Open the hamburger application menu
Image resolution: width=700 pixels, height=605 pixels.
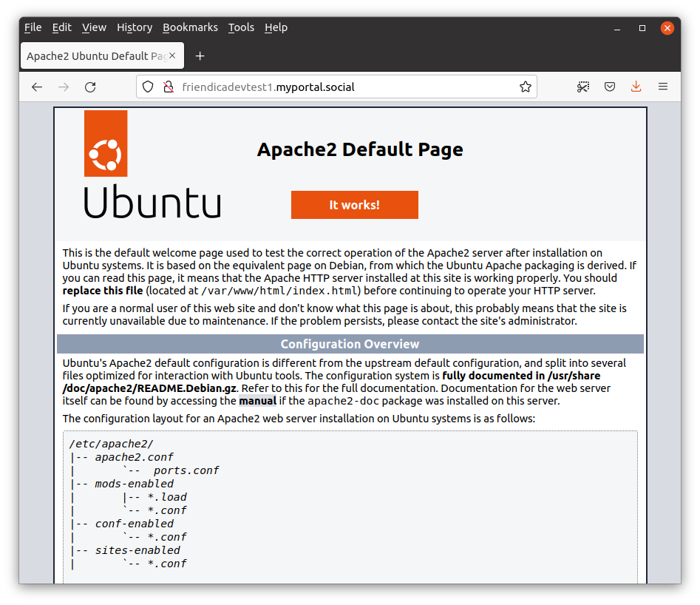pyautogui.click(x=663, y=87)
